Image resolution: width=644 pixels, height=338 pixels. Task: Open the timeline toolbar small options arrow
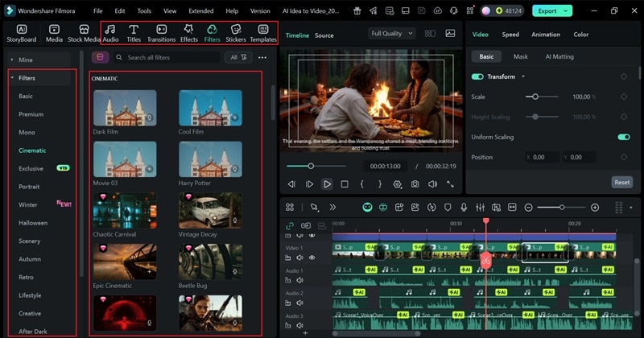click(x=631, y=208)
